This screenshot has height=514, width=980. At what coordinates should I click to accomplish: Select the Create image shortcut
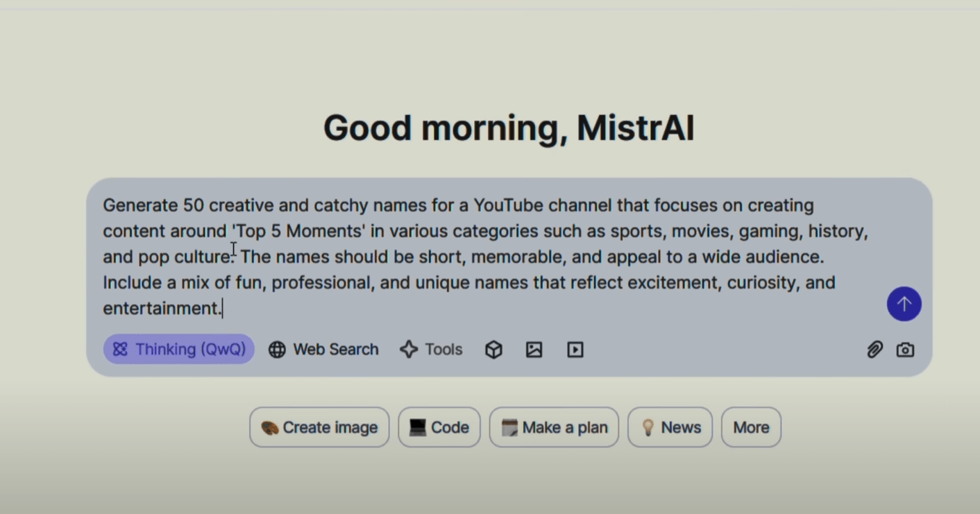tap(319, 427)
